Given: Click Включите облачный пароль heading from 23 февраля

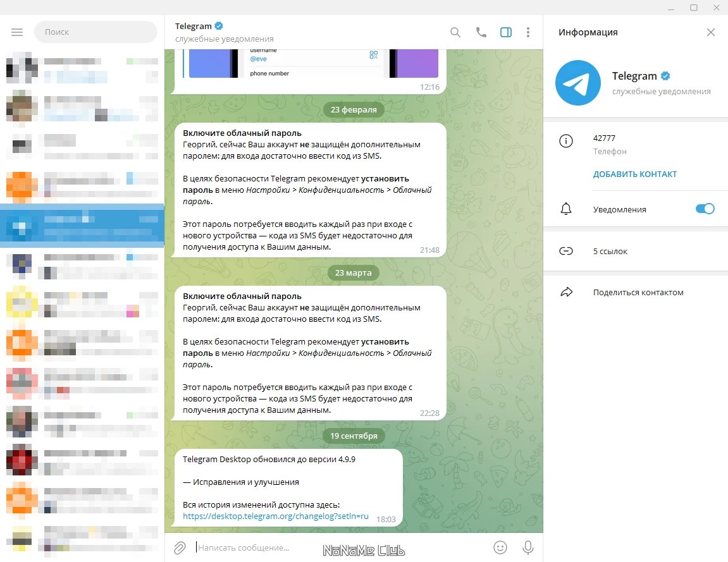Looking at the screenshot, I should (242, 133).
